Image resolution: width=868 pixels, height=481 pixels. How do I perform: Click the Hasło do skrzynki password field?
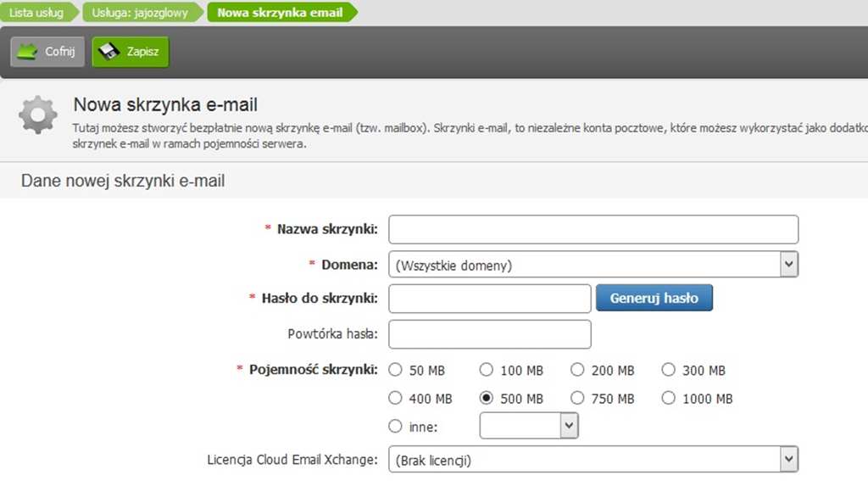pos(489,298)
